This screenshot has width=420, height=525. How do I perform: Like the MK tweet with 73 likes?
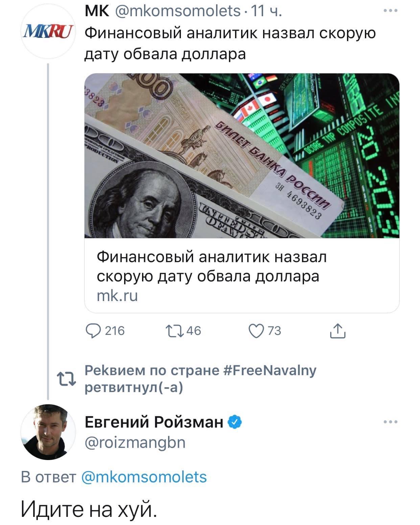(x=256, y=330)
